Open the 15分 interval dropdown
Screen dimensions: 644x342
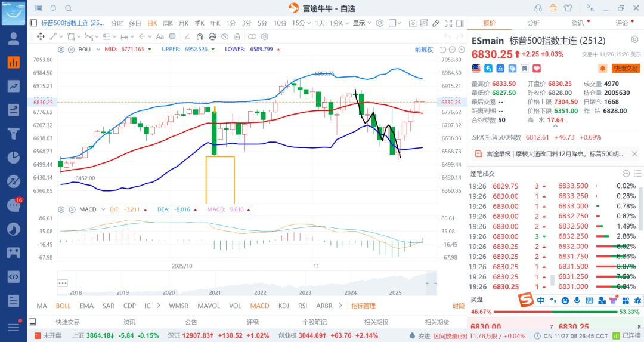(x=301, y=23)
